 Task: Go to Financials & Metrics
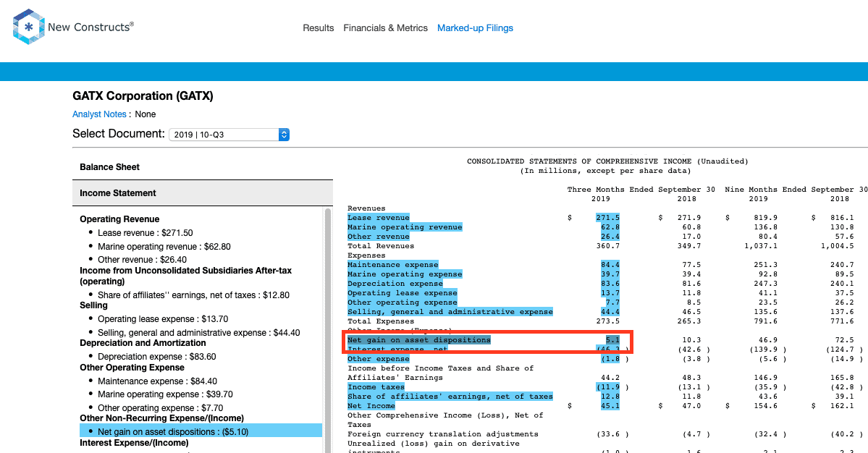(385, 27)
